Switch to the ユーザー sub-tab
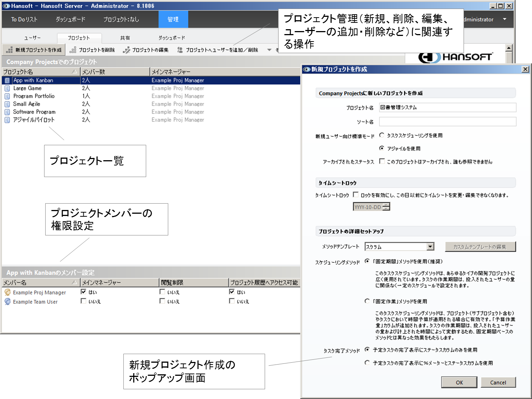 (33, 38)
